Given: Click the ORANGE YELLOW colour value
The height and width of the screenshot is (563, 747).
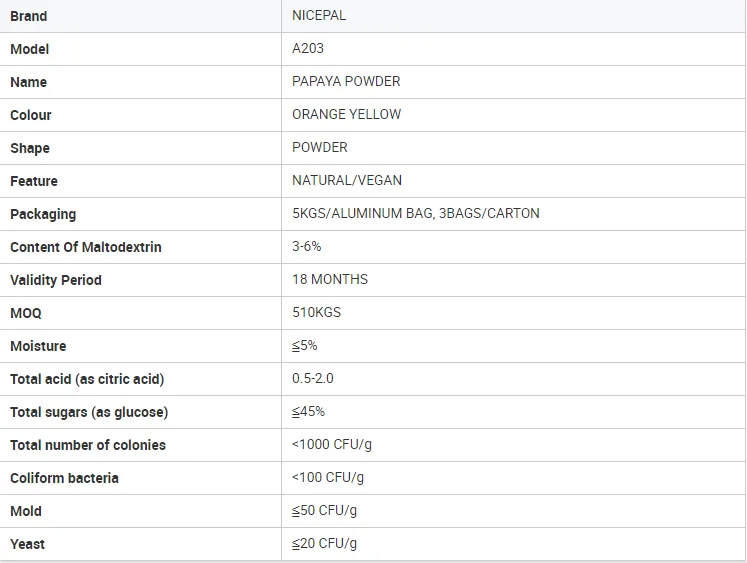Looking at the screenshot, I should coord(346,114).
